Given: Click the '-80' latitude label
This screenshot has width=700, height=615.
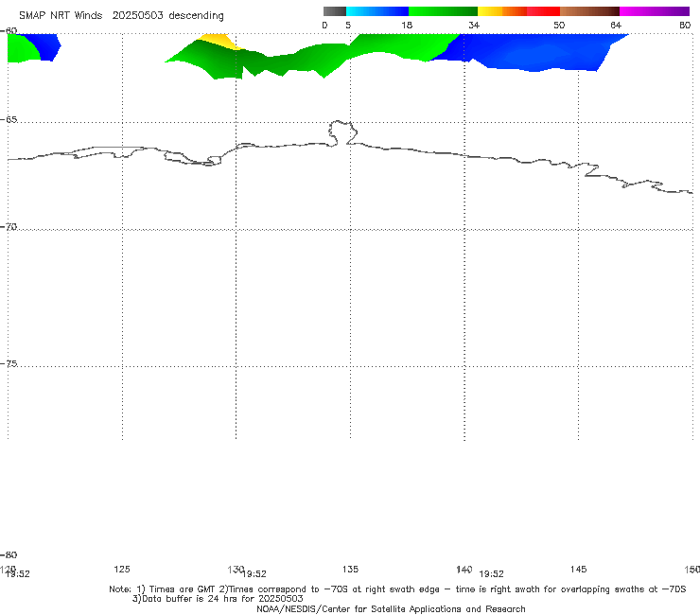Looking at the screenshot, I should tap(9, 554).
